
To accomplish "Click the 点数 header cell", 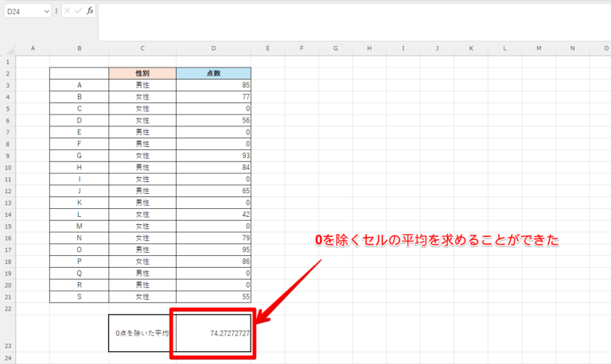I will [x=213, y=73].
